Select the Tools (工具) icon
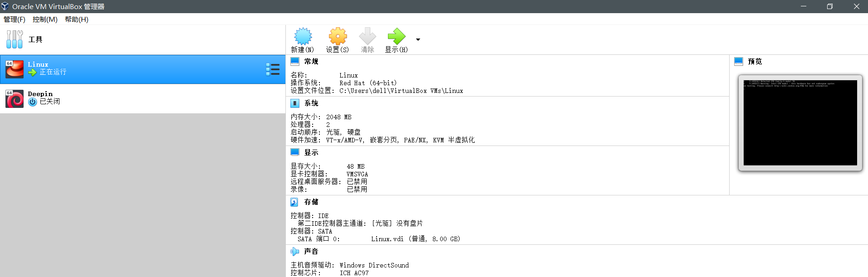868x277 pixels. [x=15, y=39]
